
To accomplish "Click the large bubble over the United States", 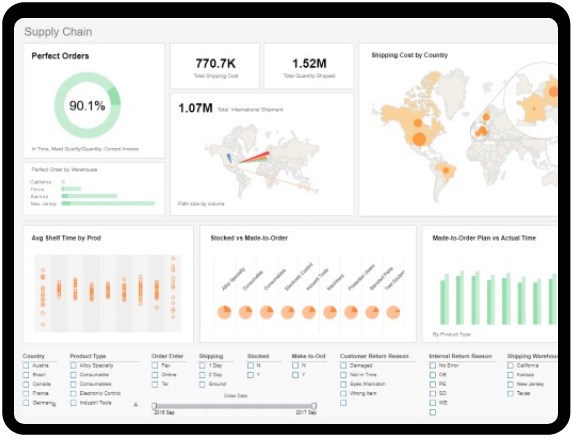I will [420, 139].
